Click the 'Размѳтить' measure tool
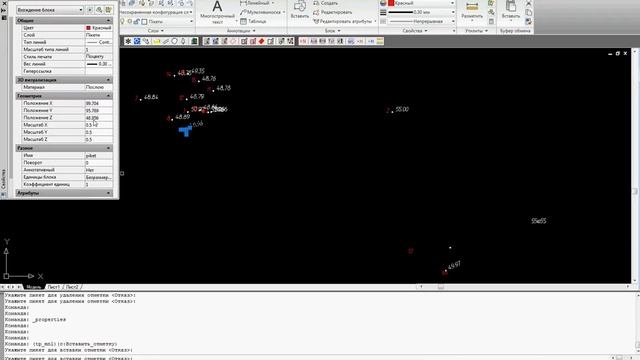The image size is (640, 360). 472,11
